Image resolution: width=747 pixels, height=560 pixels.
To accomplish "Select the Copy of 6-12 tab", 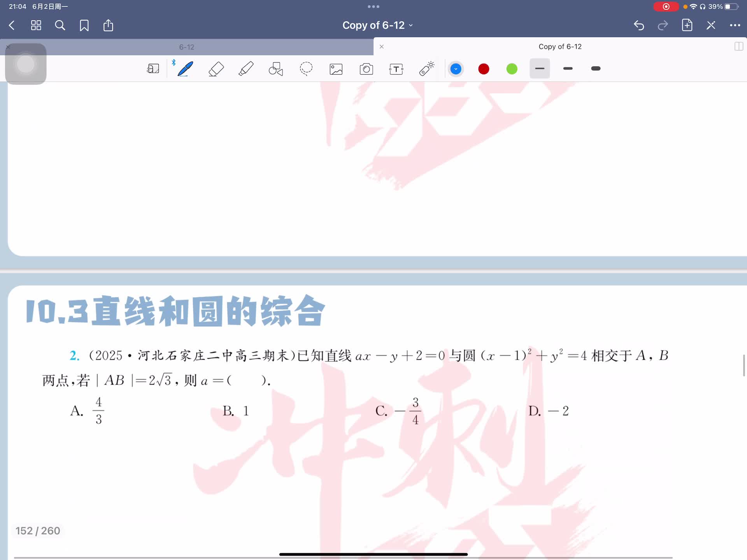I will [x=559, y=47].
